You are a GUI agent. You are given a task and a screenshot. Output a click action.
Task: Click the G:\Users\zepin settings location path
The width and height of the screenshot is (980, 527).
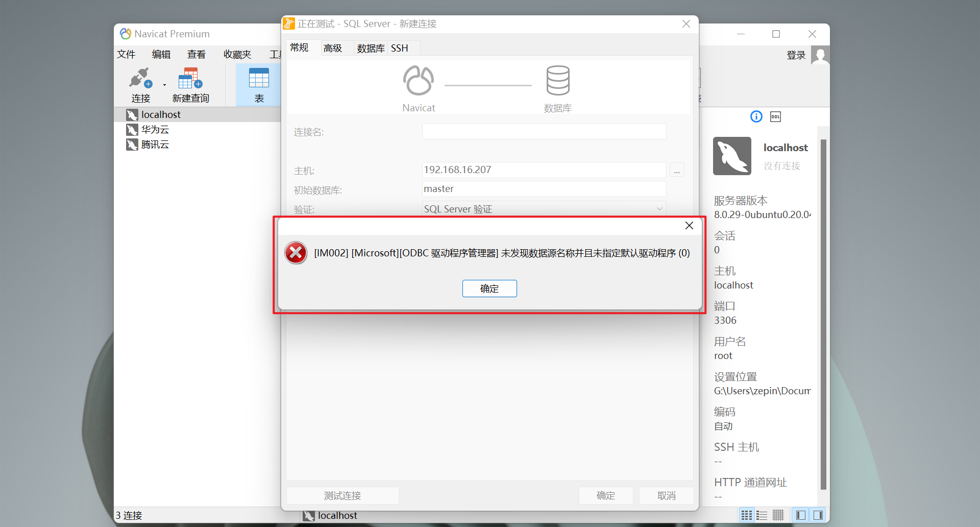(x=763, y=391)
